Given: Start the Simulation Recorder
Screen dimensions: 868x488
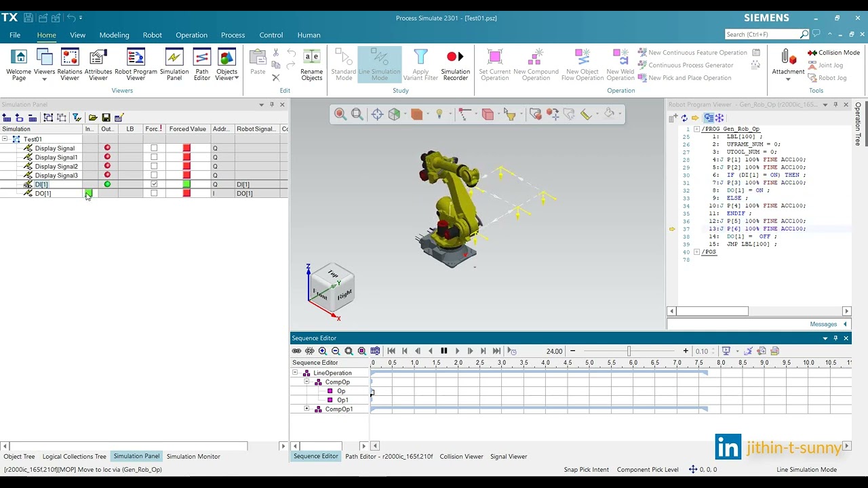Looking at the screenshot, I should (x=455, y=65).
